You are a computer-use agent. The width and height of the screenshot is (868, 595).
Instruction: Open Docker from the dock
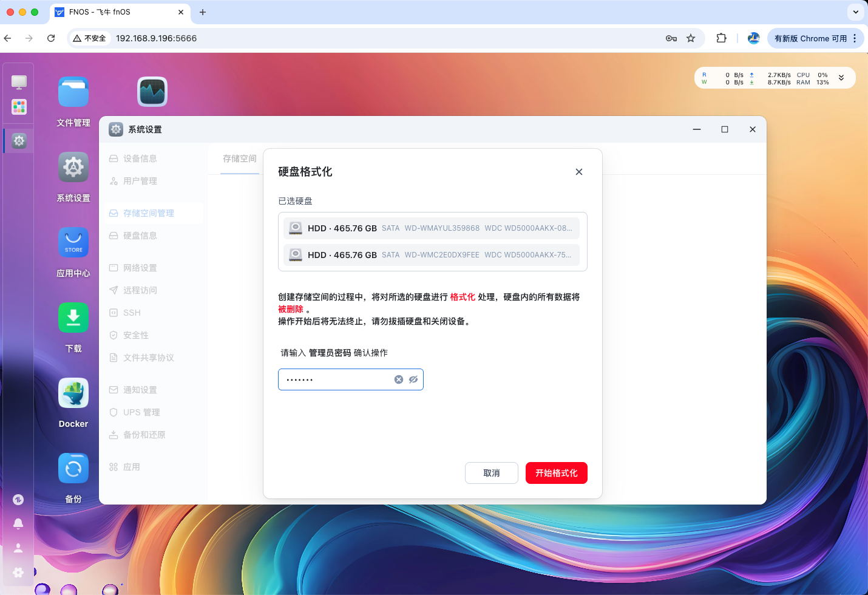tap(73, 393)
